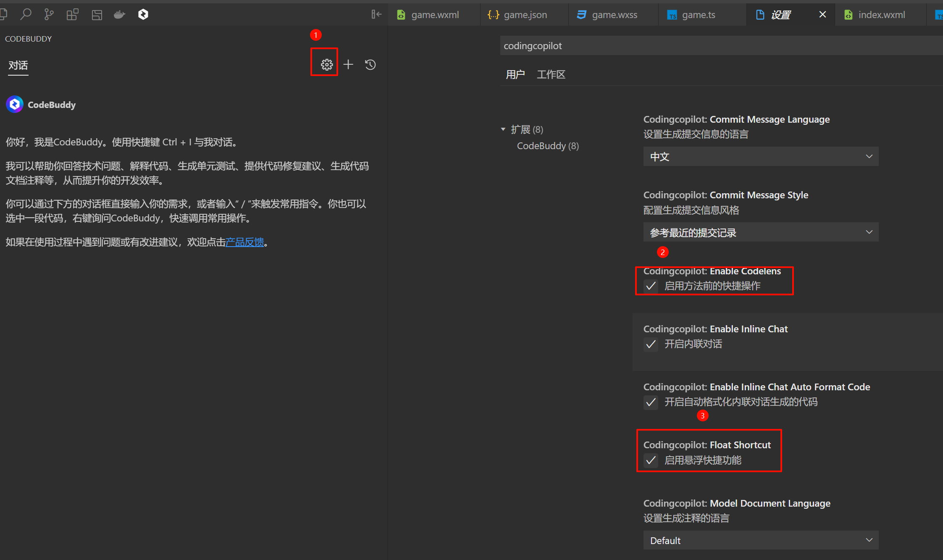Open Model Document Language dropdown
This screenshot has width=943, height=560.
click(x=761, y=540)
